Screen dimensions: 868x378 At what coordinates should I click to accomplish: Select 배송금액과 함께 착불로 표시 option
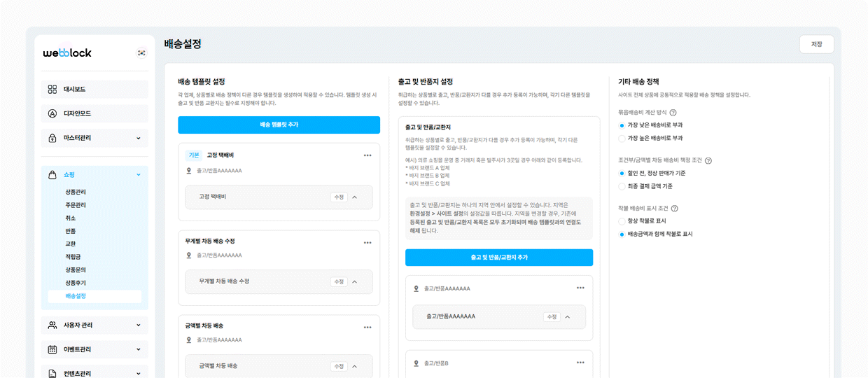(622, 234)
